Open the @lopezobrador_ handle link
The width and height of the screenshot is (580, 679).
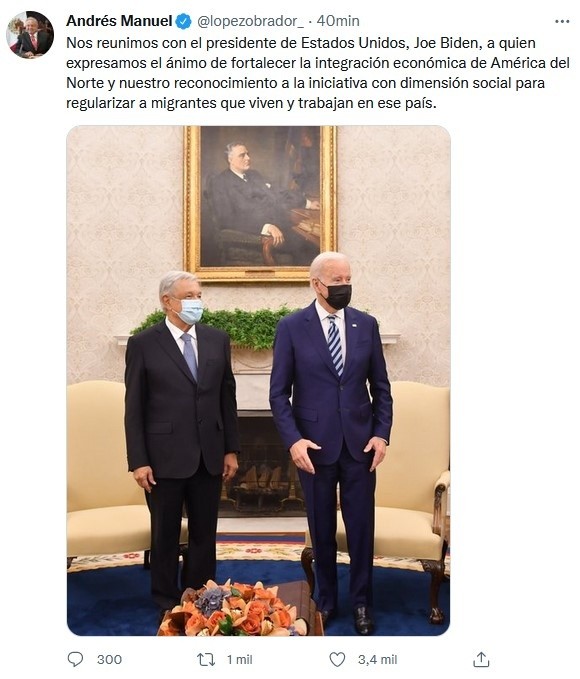click(x=251, y=21)
